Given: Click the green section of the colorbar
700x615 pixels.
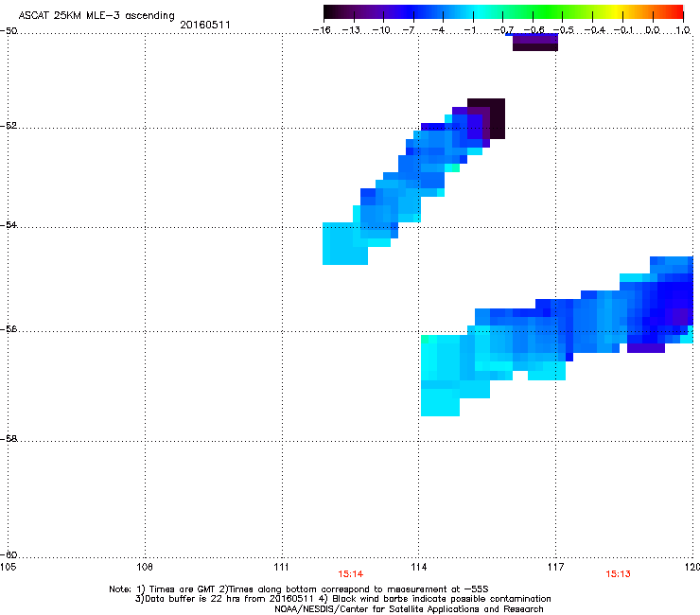Looking at the screenshot, I should (x=549, y=12).
